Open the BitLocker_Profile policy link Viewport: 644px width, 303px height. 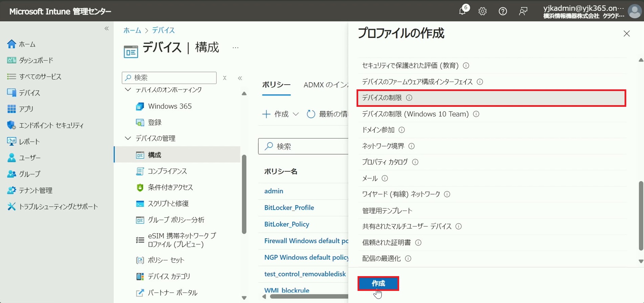[289, 208]
